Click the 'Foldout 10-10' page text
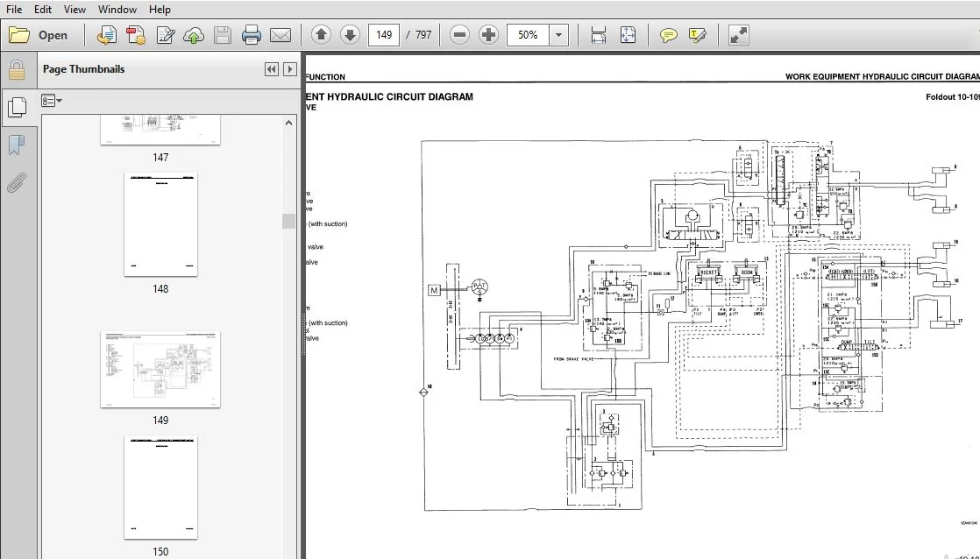 tap(952, 96)
